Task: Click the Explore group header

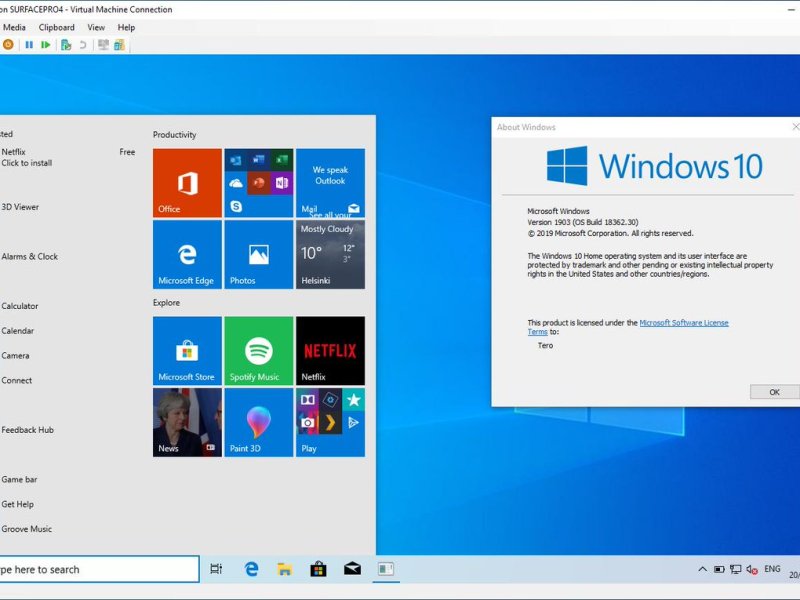Action: (166, 303)
